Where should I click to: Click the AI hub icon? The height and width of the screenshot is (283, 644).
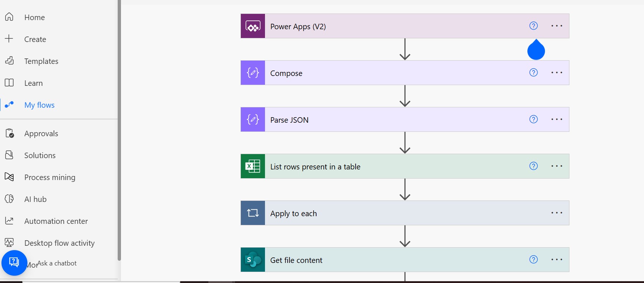(x=9, y=199)
